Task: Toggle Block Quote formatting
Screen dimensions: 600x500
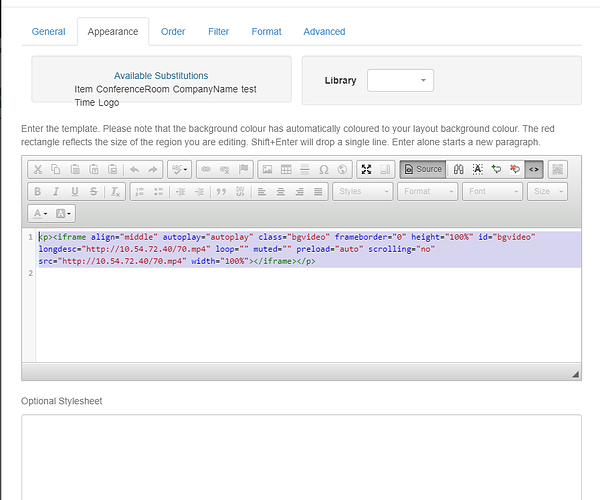Action: pyautogui.click(x=221, y=192)
